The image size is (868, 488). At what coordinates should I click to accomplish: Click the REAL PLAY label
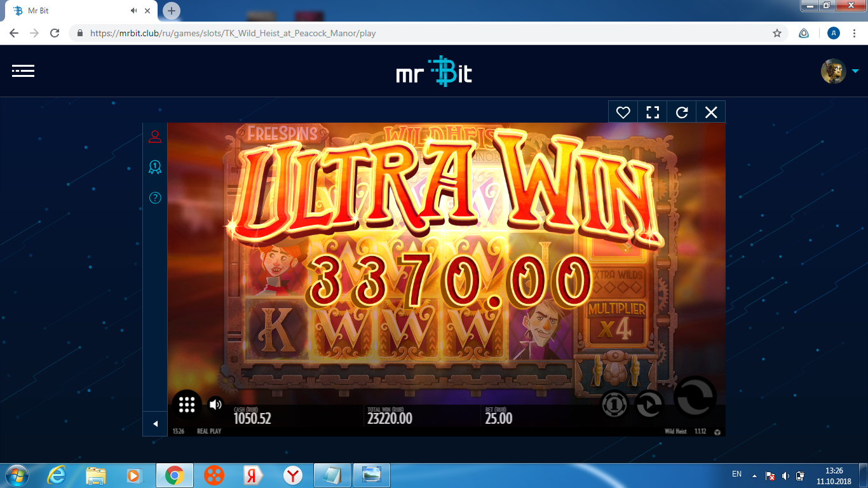pos(208,431)
